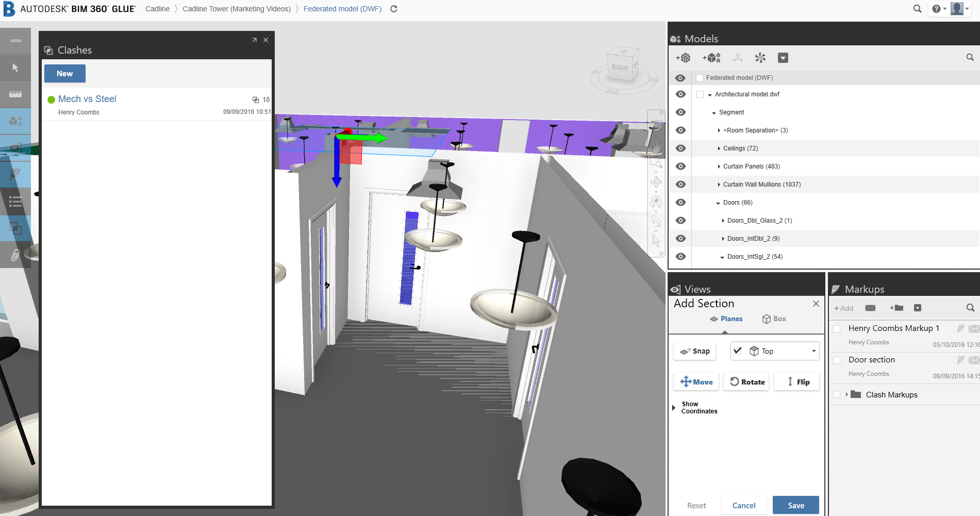Expand Show Coordinates section
The image size is (980, 516).
(x=673, y=408)
